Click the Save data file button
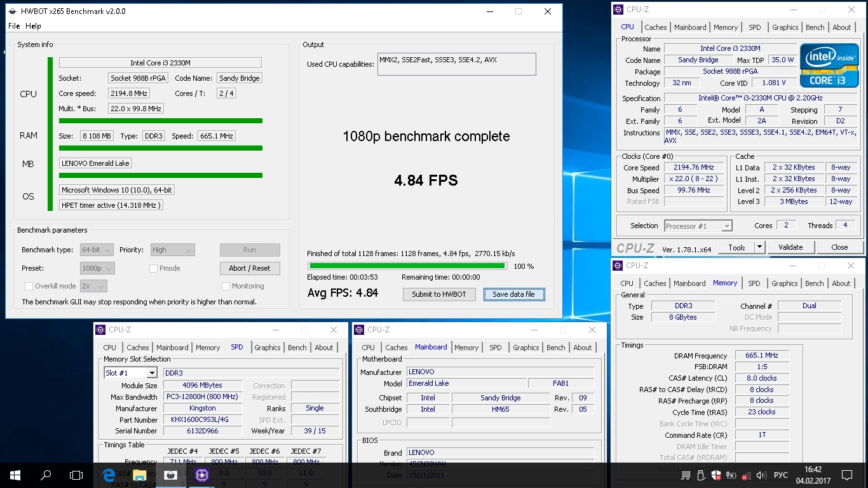This screenshot has width=868, height=488. coord(513,294)
